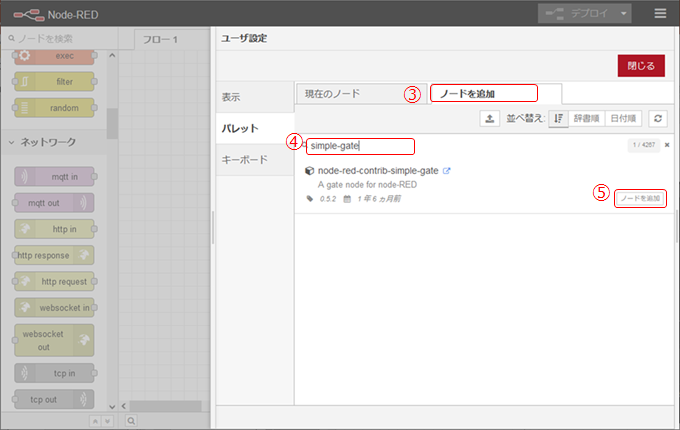The height and width of the screenshot is (430, 680).
Task: Select the mqtt in palette node
Action: 55,176
